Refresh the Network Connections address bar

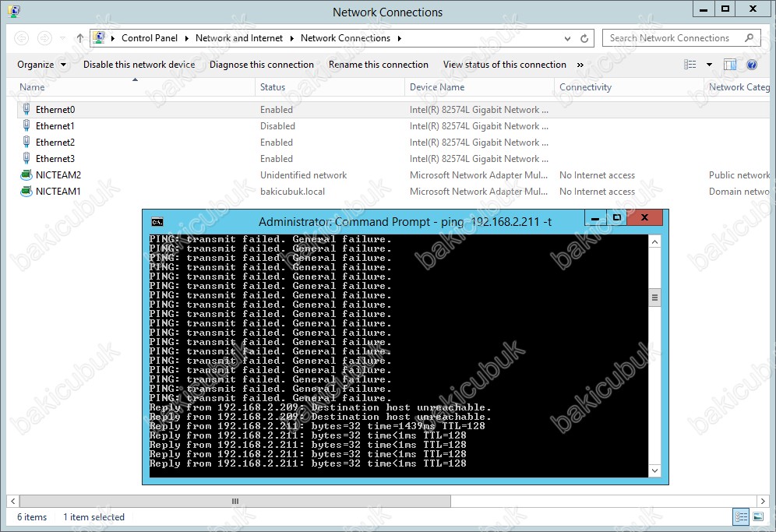pos(584,38)
